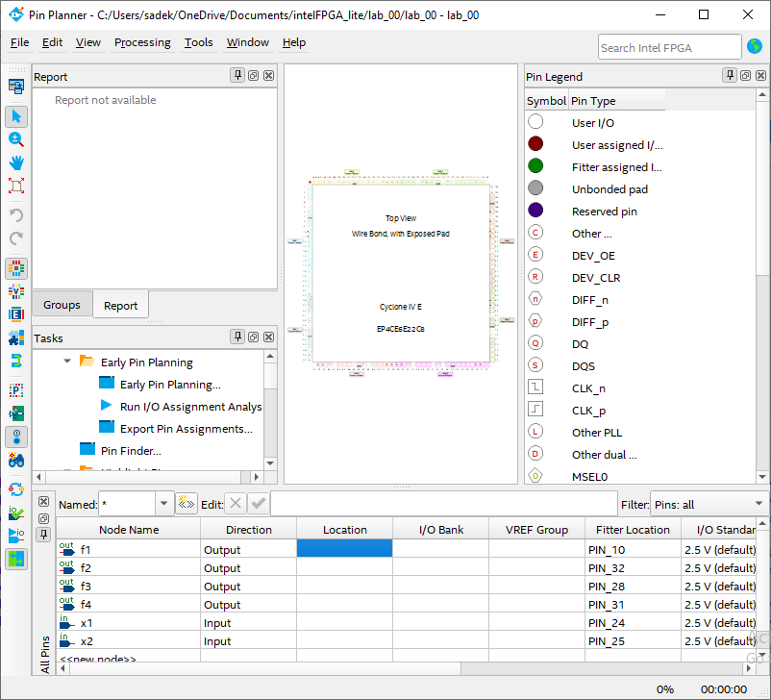
Task: Toggle float on the Report panel
Action: coord(253,76)
